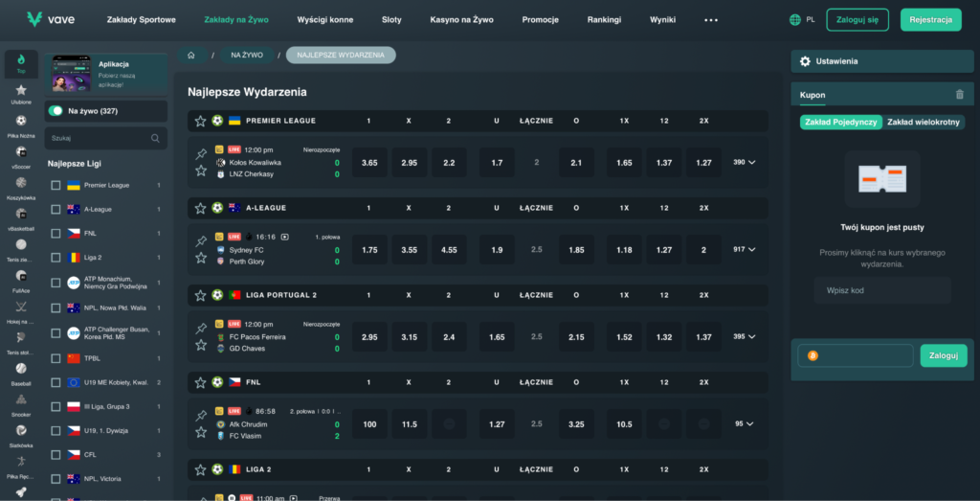The height and width of the screenshot is (501, 980).
Task: Open Ustawienia settings gear
Action: click(805, 61)
